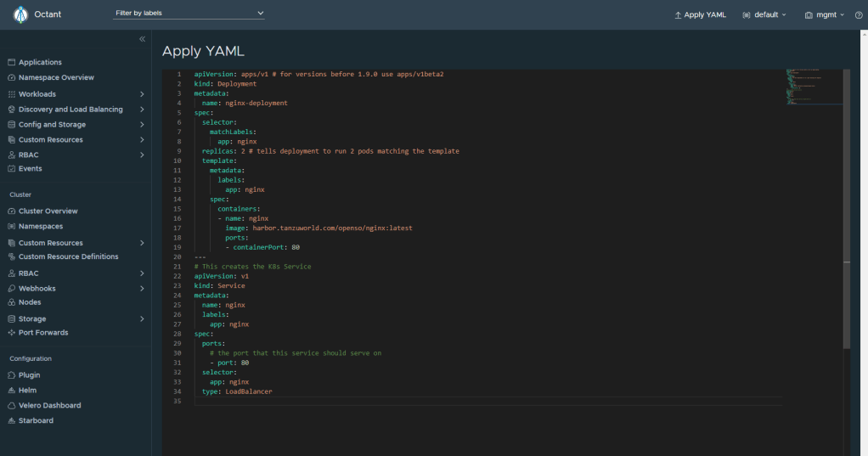Screen dimensions: 868x456
Task: Expand the Workloads section
Action: (142, 94)
